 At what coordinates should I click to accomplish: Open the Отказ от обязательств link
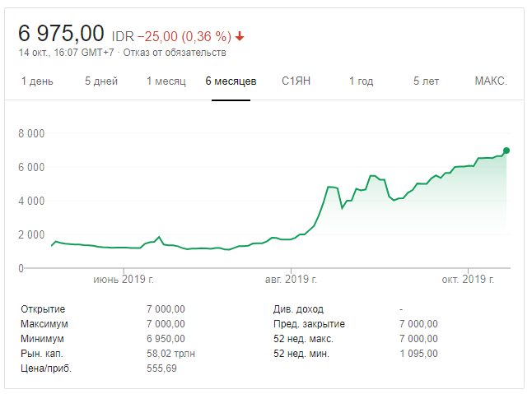pos(174,53)
